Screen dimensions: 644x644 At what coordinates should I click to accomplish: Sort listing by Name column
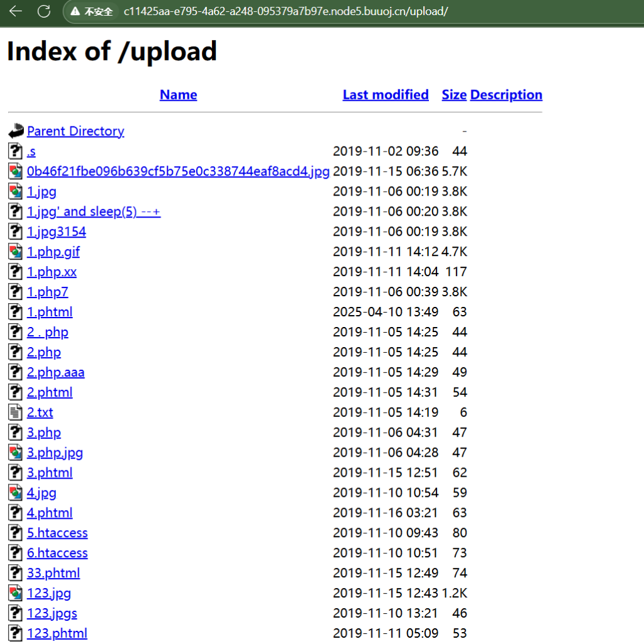(178, 95)
